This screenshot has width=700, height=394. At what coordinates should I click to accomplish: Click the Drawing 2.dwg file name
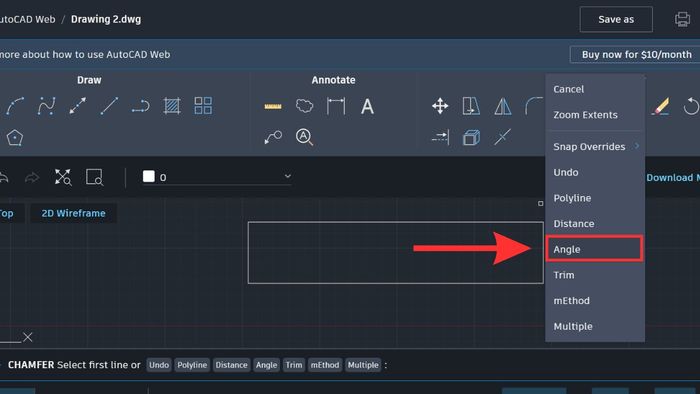(106, 19)
